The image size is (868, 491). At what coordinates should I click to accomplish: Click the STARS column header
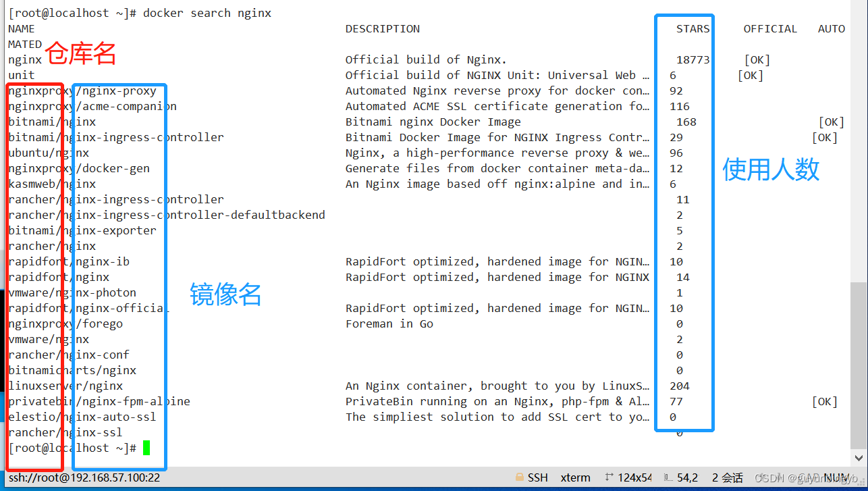[x=693, y=28]
